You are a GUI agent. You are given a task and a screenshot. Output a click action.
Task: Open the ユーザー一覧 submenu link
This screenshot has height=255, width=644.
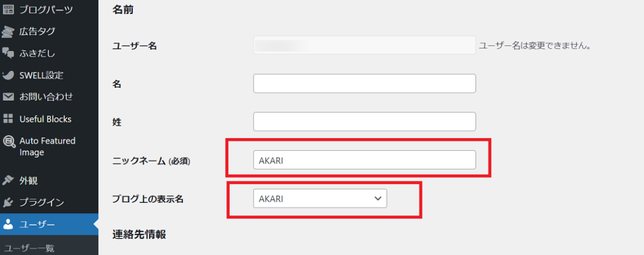click(29, 248)
